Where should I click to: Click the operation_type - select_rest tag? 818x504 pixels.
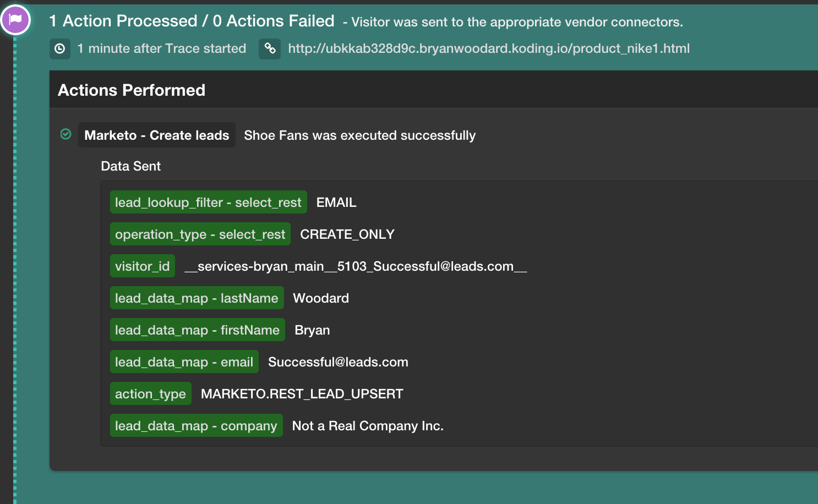200,234
